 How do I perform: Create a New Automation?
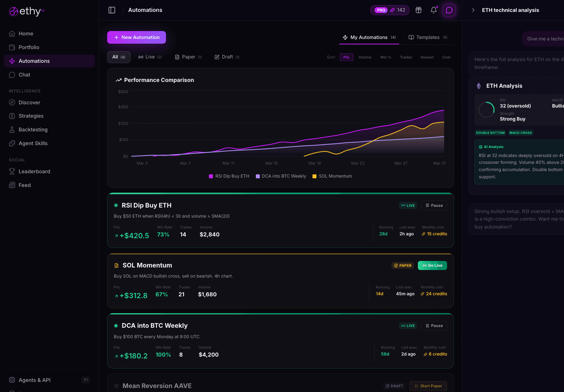[x=136, y=38]
